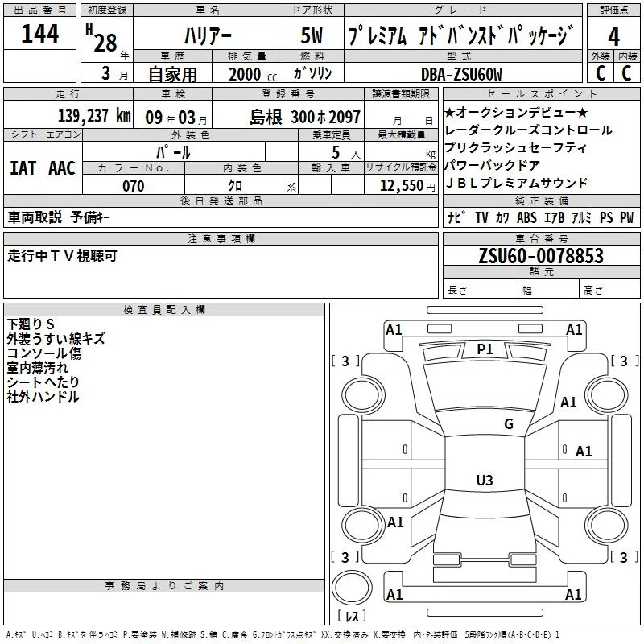The width and height of the screenshot is (644, 644).
Task: Click the fuel type "ガソリン"
Action: tap(312, 73)
